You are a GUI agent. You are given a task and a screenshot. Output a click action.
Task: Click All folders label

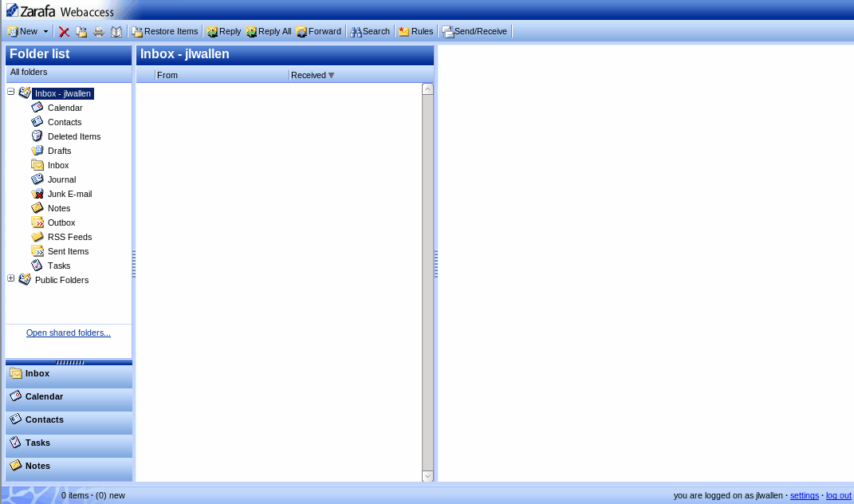pos(29,72)
